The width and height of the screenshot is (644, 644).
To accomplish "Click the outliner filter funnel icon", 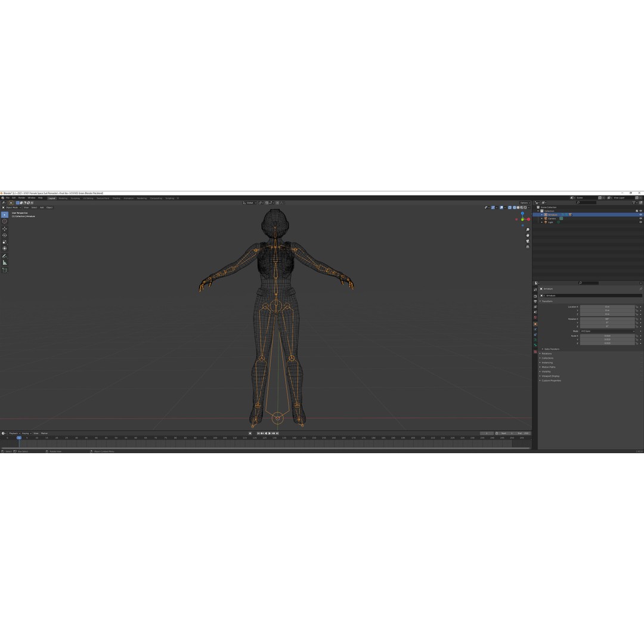I will coord(634,203).
